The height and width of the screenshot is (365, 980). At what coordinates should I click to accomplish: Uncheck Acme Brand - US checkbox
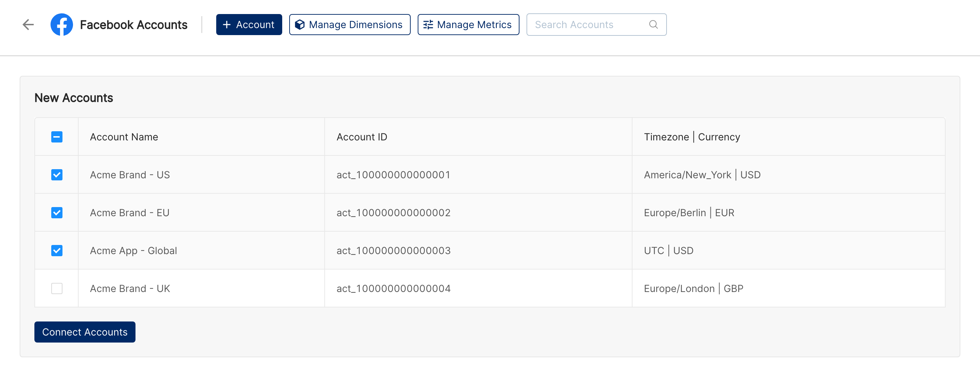(57, 175)
